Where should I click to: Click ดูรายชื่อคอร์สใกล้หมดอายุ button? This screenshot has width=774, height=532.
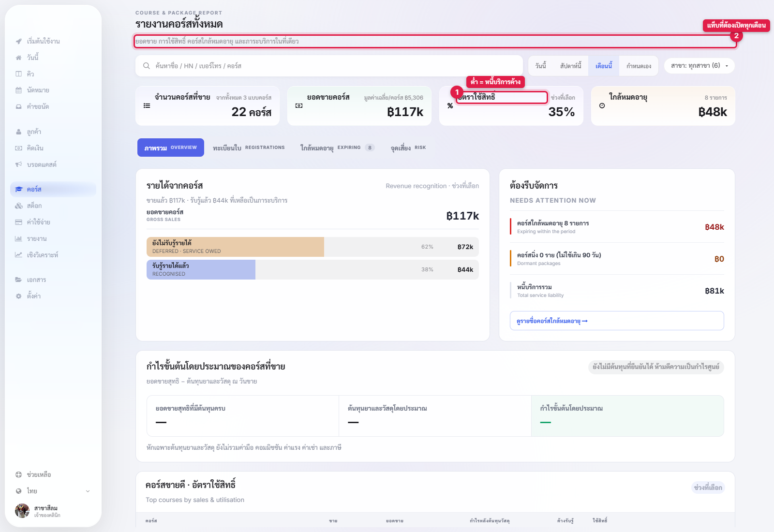(617, 321)
